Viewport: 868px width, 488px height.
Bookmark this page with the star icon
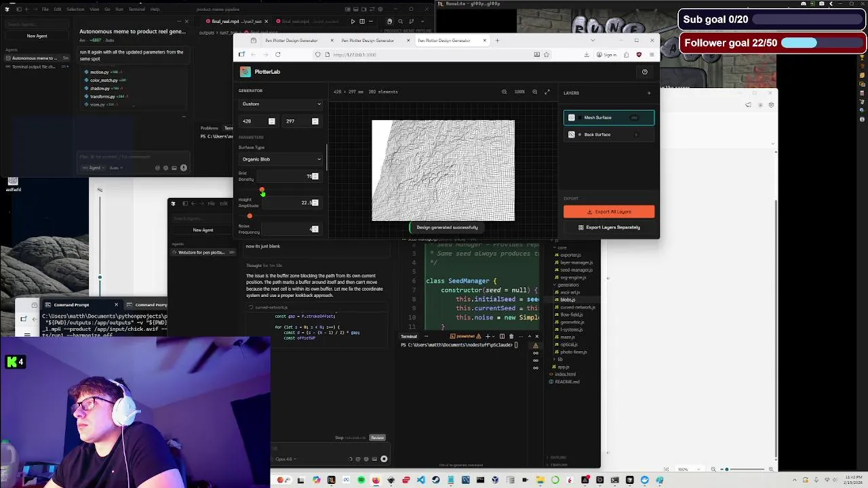[546, 54]
